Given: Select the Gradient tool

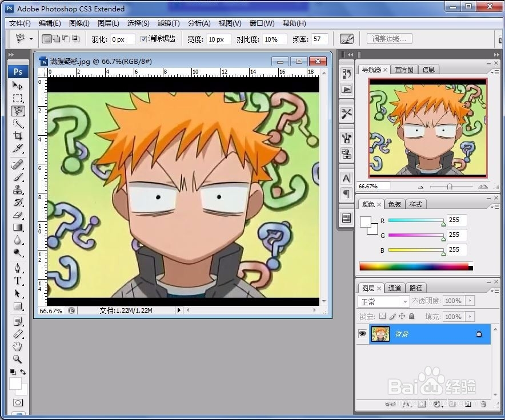Looking at the screenshot, I should tap(18, 228).
